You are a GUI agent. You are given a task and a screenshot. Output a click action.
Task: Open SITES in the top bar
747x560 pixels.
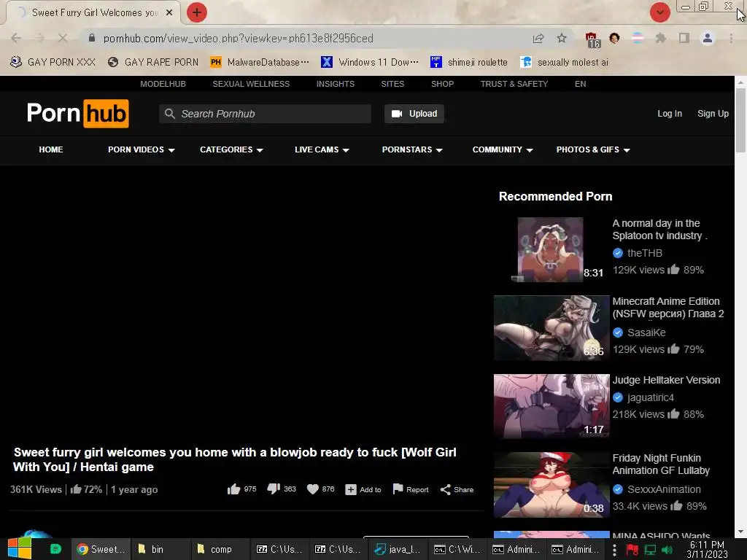click(x=392, y=84)
